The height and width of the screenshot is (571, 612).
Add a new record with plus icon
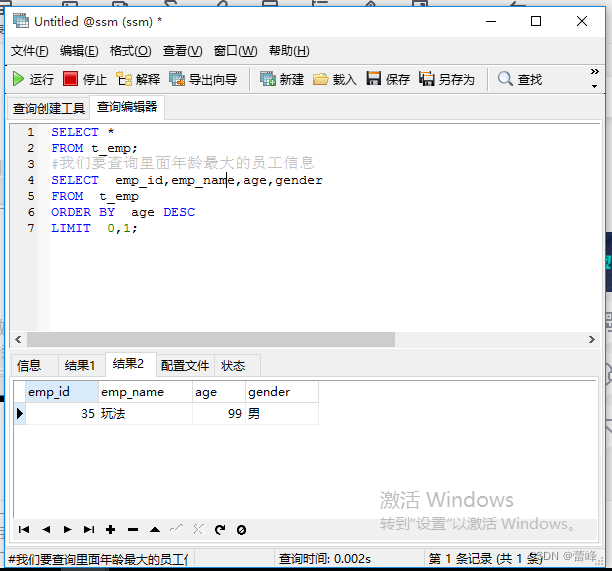pyautogui.click(x=110, y=530)
